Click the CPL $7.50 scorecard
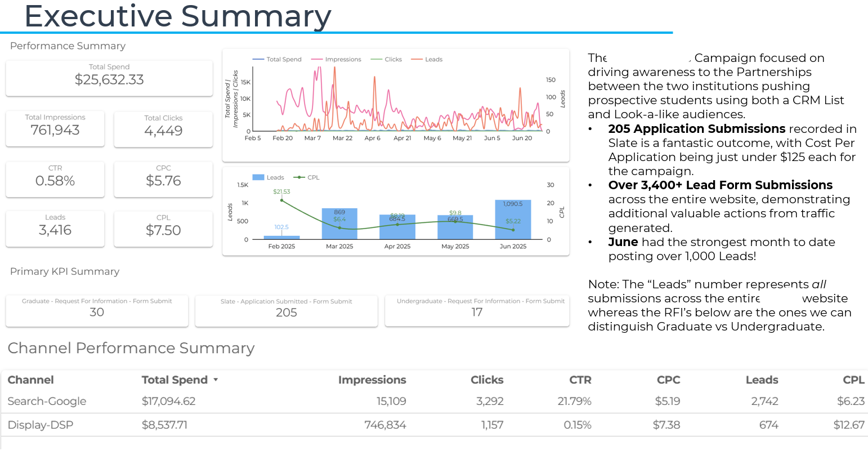The image size is (868, 451). (163, 229)
